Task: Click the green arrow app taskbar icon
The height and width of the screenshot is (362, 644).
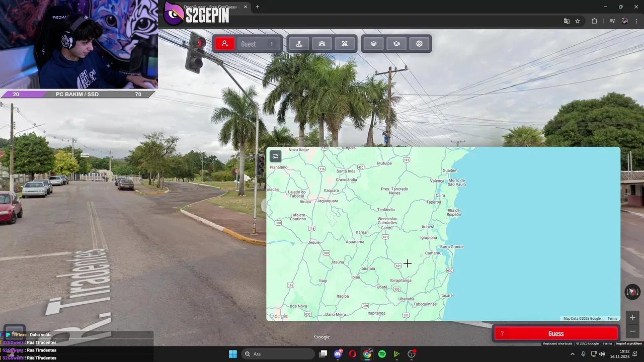Action: click(397, 354)
